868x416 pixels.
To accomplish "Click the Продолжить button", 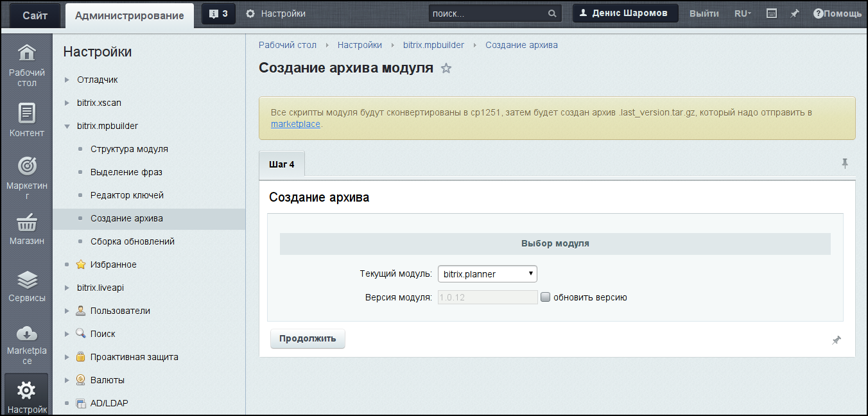I will (x=308, y=338).
